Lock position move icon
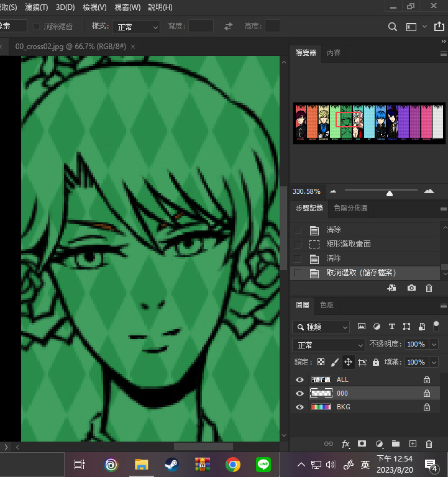Image resolution: width=448 pixels, height=477 pixels. (348, 362)
